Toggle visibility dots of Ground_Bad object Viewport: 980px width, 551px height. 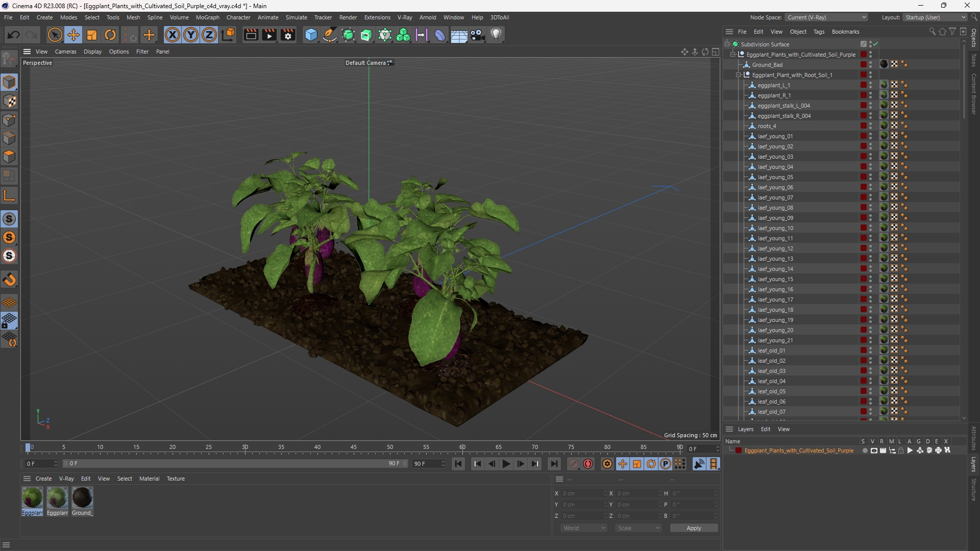[870, 64]
